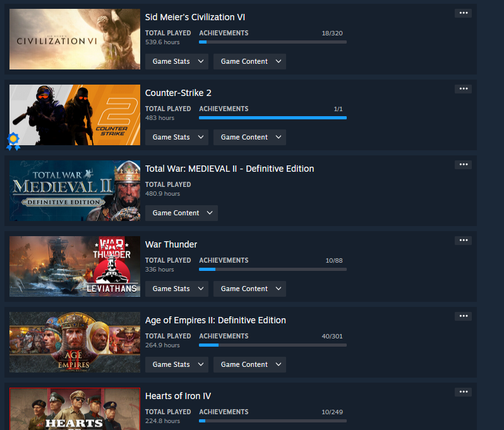Expand Game Content dropdown for War Thunder

[249, 289]
